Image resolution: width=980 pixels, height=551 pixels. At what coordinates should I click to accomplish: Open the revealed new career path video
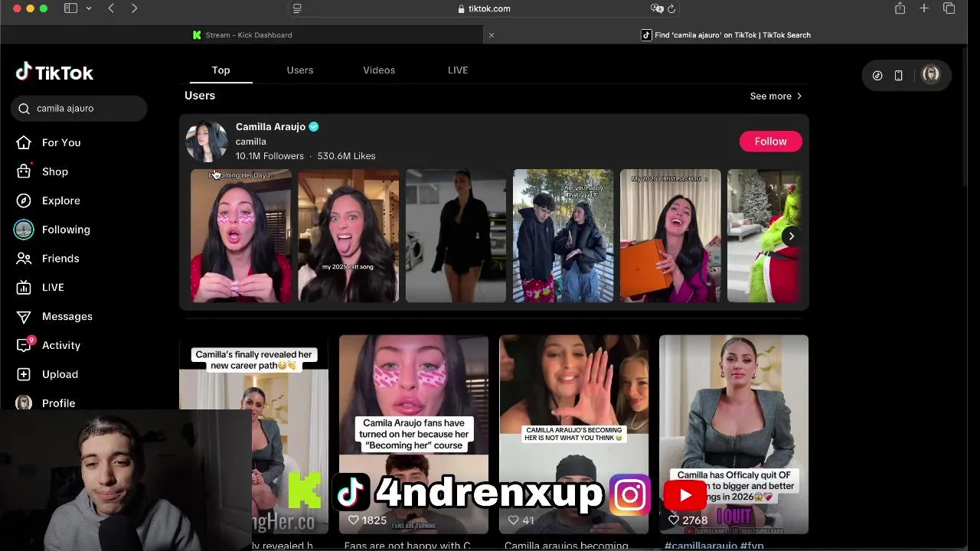pos(253,434)
